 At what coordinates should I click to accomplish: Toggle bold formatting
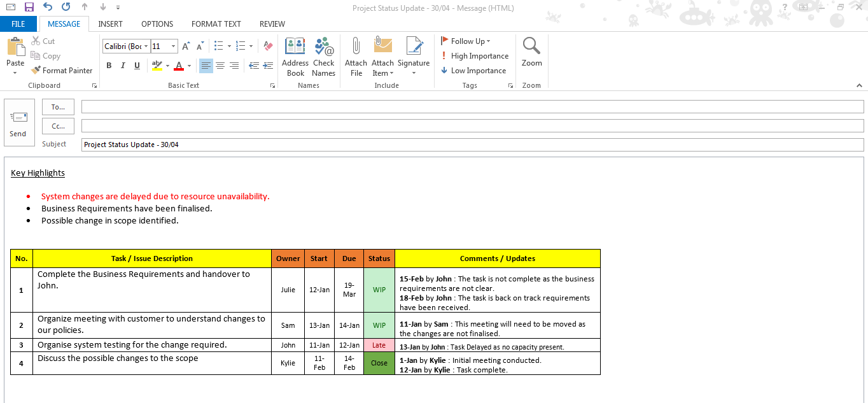[x=108, y=65]
